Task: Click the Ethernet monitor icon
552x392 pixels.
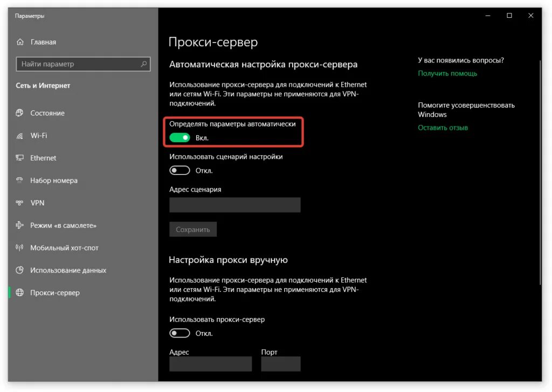Action: [20, 158]
